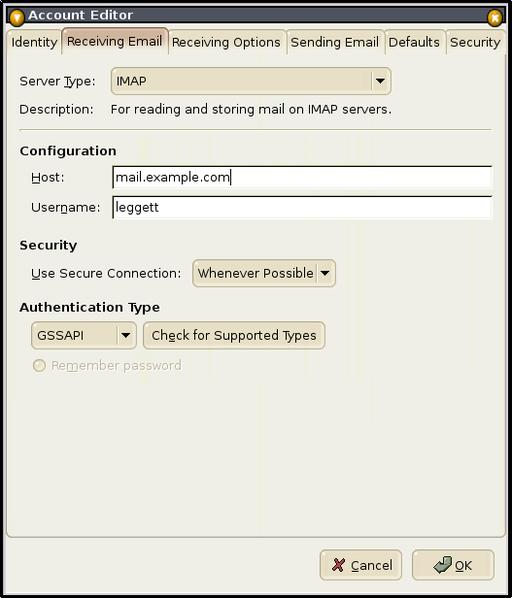Click the window menu icon in title bar

point(17,18)
